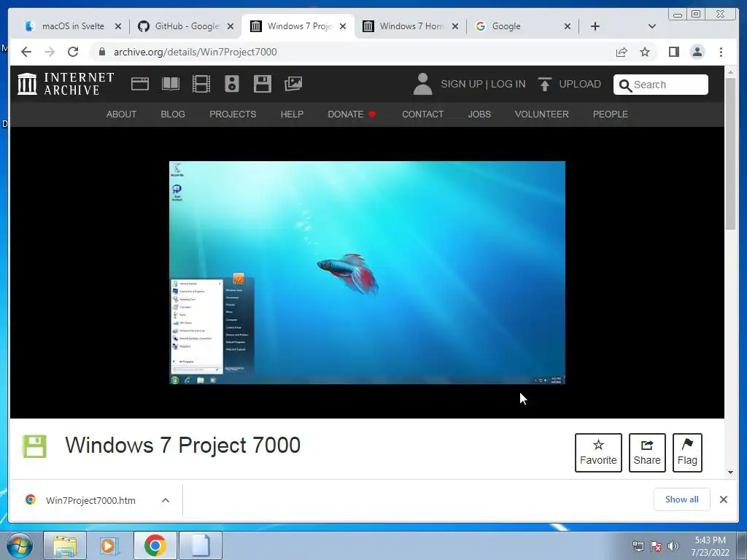Open the HELP menu item
Viewport: 747px width, 560px height.
(292, 114)
